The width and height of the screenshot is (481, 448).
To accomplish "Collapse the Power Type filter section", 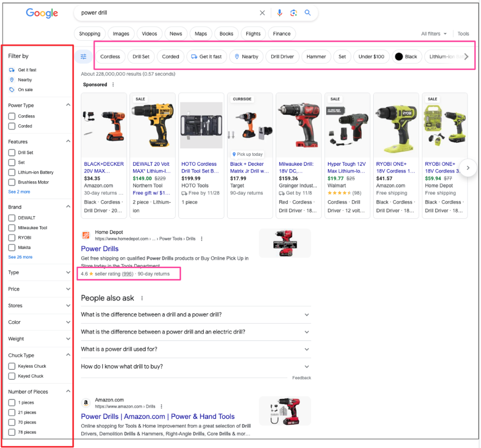I will [68, 105].
